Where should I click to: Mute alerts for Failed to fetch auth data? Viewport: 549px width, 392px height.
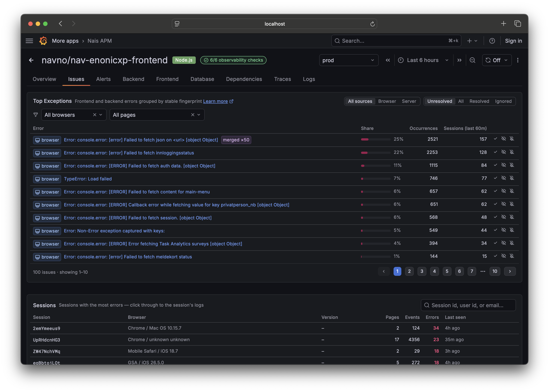click(511, 165)
